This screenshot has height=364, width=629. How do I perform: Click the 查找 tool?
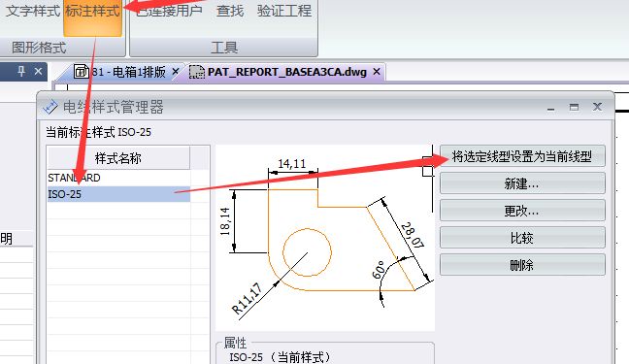click(x=230, y=11)
